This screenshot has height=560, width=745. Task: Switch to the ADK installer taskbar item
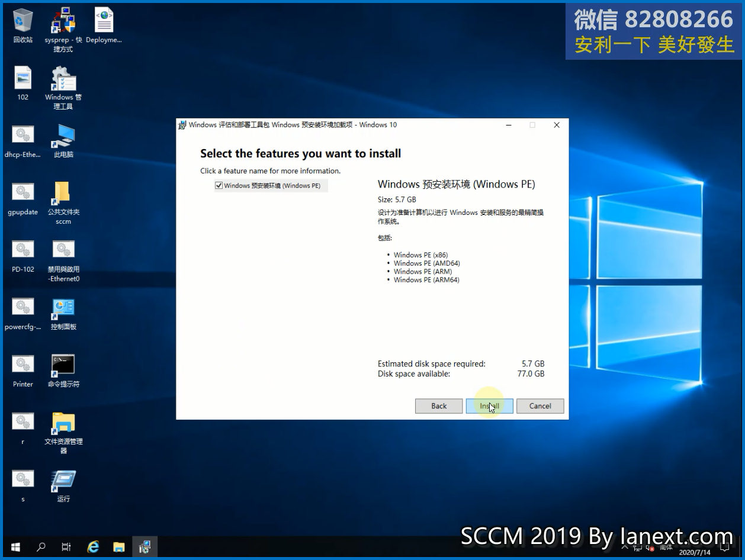[x=144, y=547]
